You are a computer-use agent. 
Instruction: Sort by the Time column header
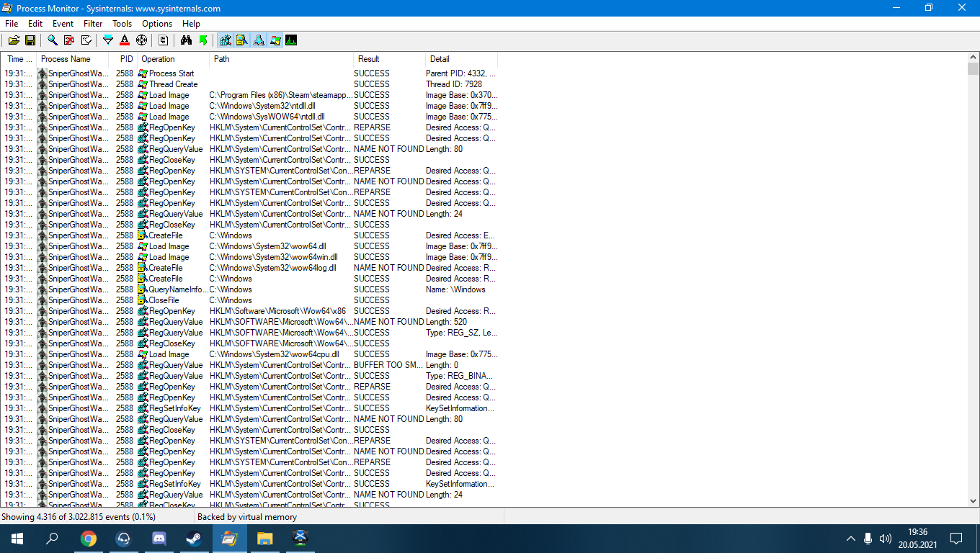(19, 59)
